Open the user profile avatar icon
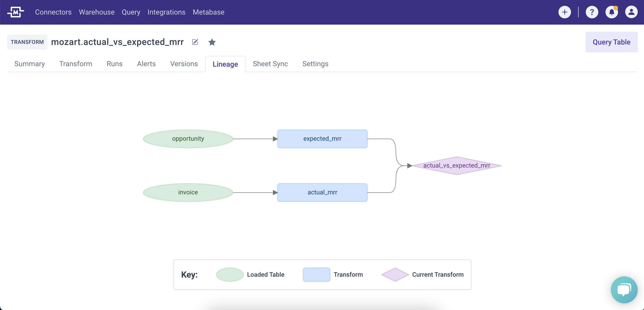The height and width of the screenshot is (310, 644). (x=631, y=12)
